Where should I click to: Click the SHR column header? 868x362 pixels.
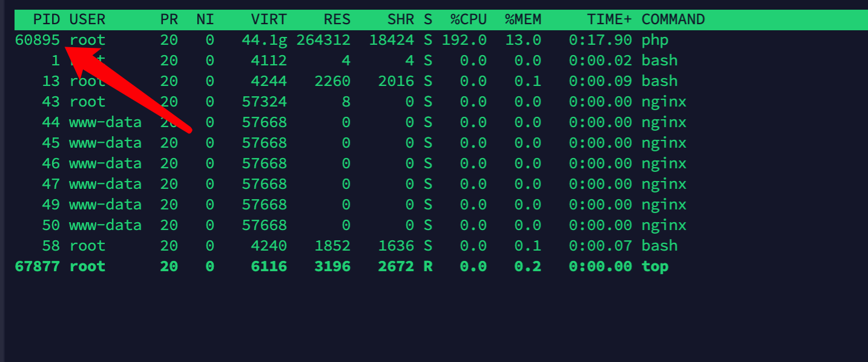pyautogui.click(x=401, y=19)
